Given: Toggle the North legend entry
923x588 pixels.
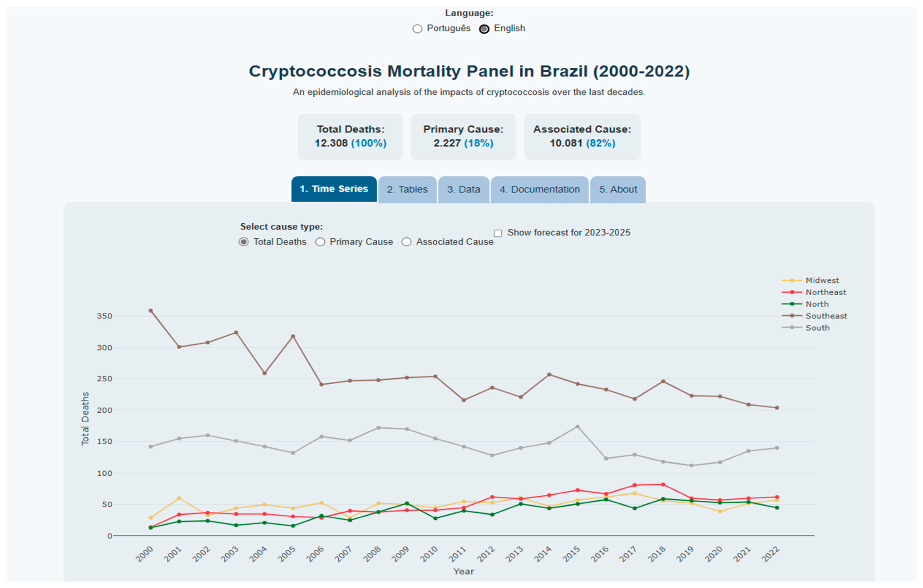Looking at the screenshot, I should pos(817,304).
